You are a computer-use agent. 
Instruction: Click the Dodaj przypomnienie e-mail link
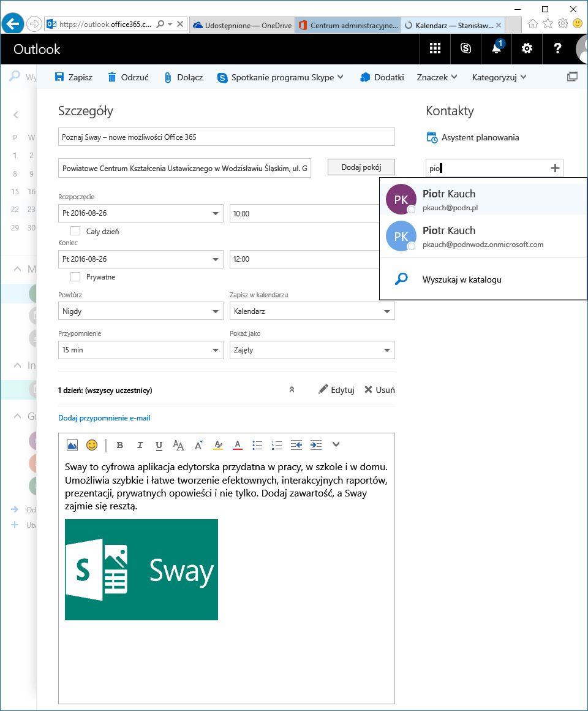click(104, 418)
